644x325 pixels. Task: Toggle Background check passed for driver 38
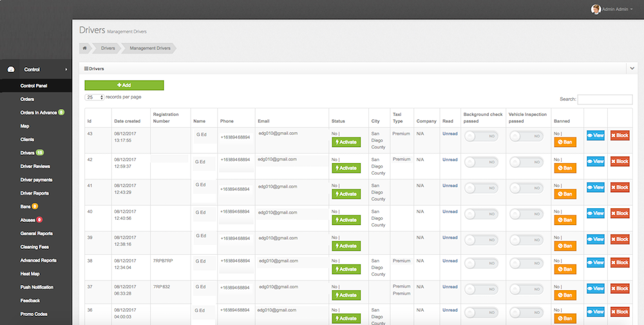pyautogui.click(x=481, y=263)
